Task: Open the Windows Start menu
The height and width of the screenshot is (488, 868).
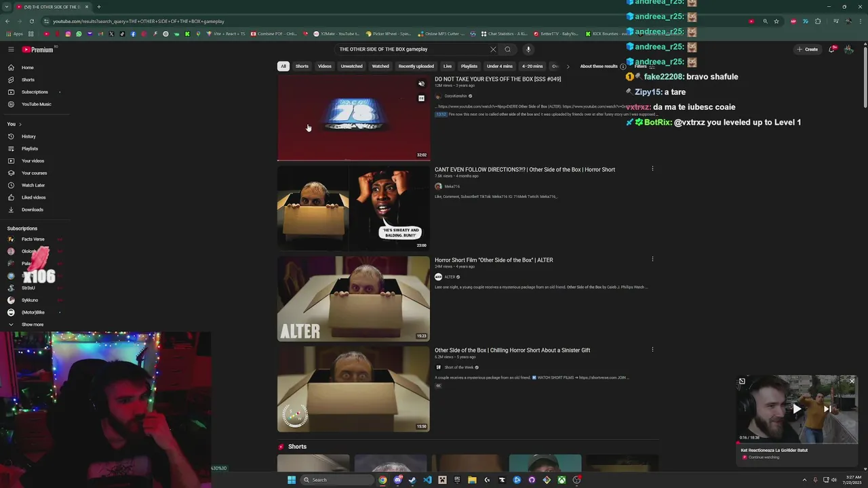Action: pos(292,480)
